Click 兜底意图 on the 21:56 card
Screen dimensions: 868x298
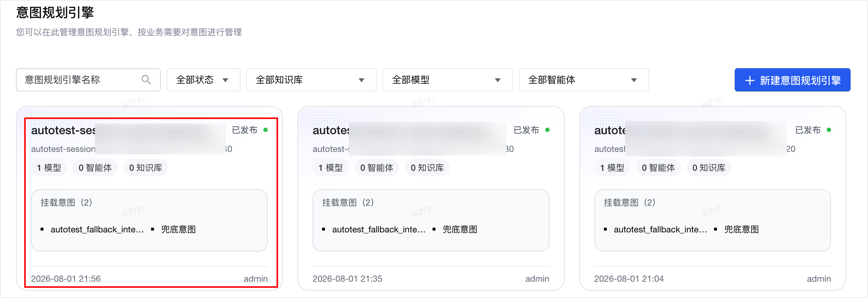click(x=178, y=229)
